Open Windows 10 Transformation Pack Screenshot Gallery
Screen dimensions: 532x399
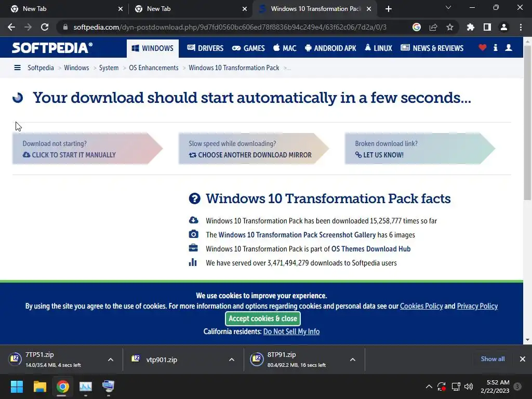[x=297, y=235]
